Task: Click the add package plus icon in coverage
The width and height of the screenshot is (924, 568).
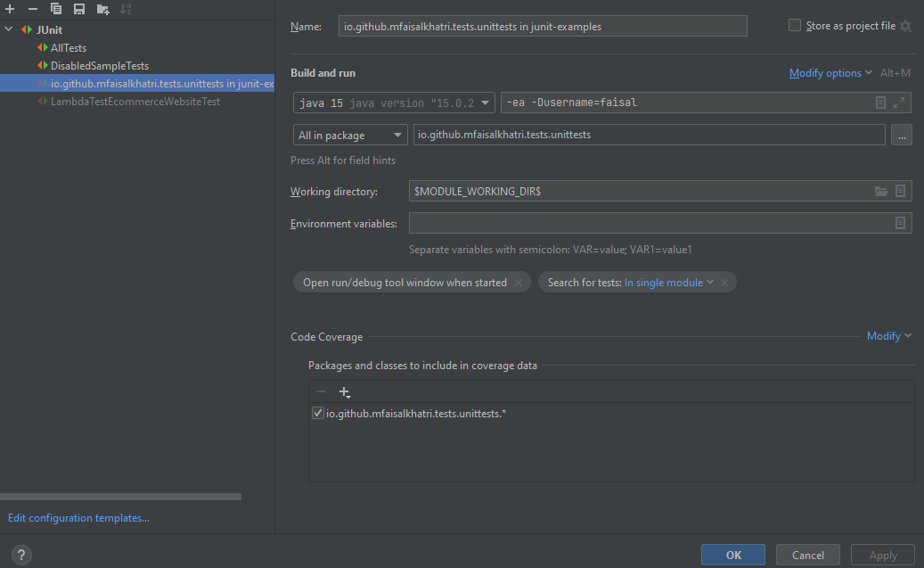Action: click(345, 392)
